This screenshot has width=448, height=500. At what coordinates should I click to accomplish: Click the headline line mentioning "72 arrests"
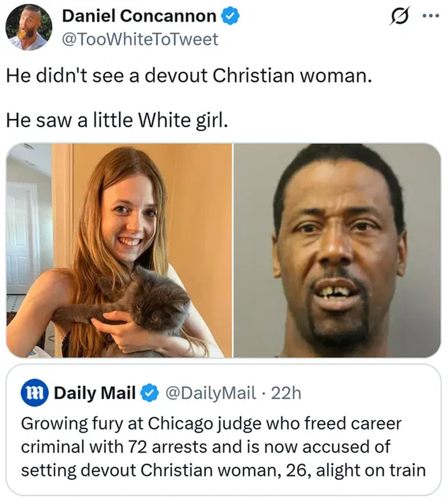coord(205,446)
